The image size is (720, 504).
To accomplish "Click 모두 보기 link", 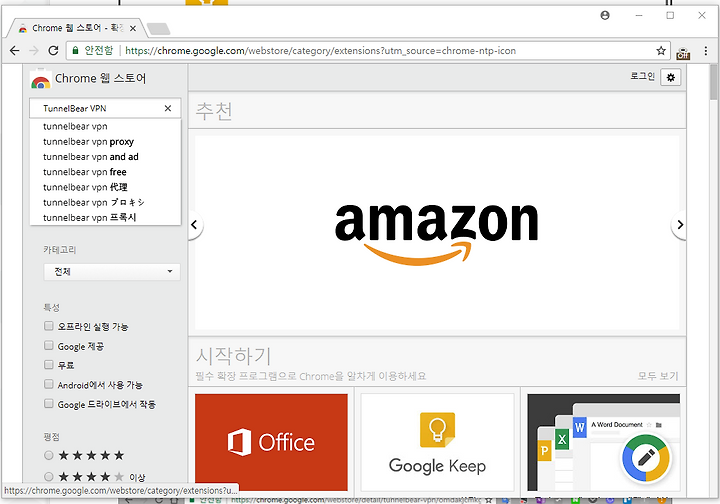I will [x=658, y=376].
